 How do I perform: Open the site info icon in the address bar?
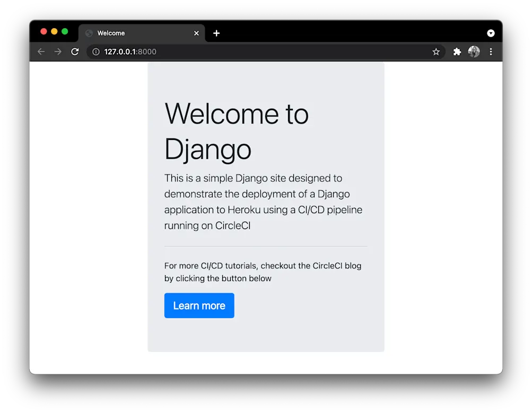point(96,51)
